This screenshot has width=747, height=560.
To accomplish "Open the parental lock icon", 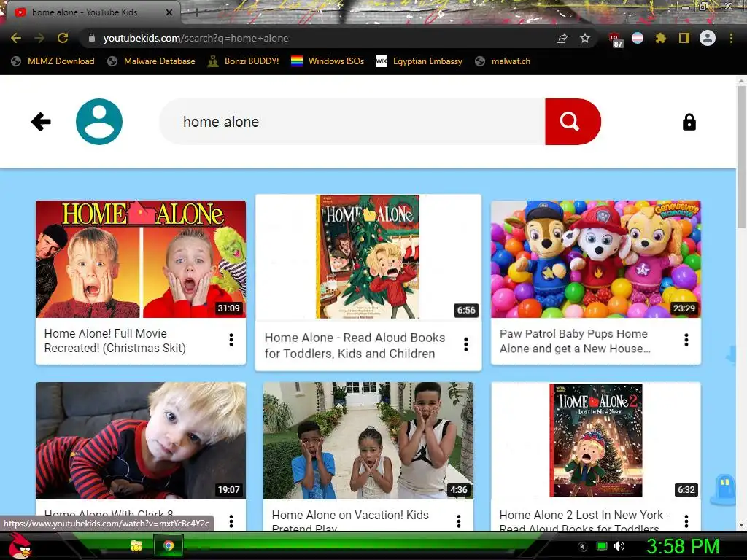I will (x=689, y=122).
